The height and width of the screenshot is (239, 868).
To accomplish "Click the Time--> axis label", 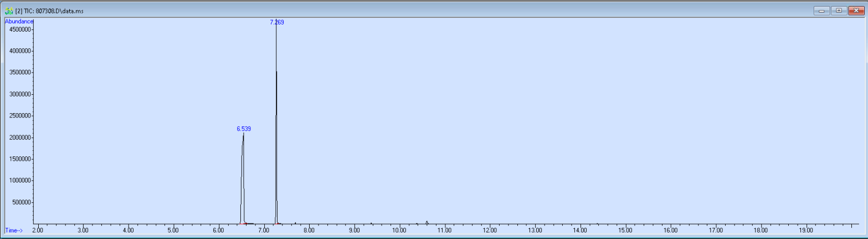I will tap(14, 230).
